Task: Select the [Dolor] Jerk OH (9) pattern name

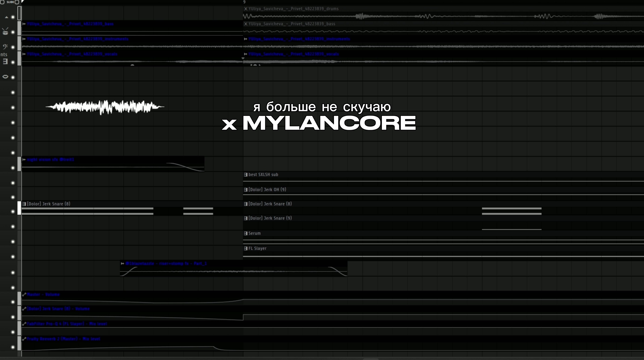Action: click(x=267, y=190)
